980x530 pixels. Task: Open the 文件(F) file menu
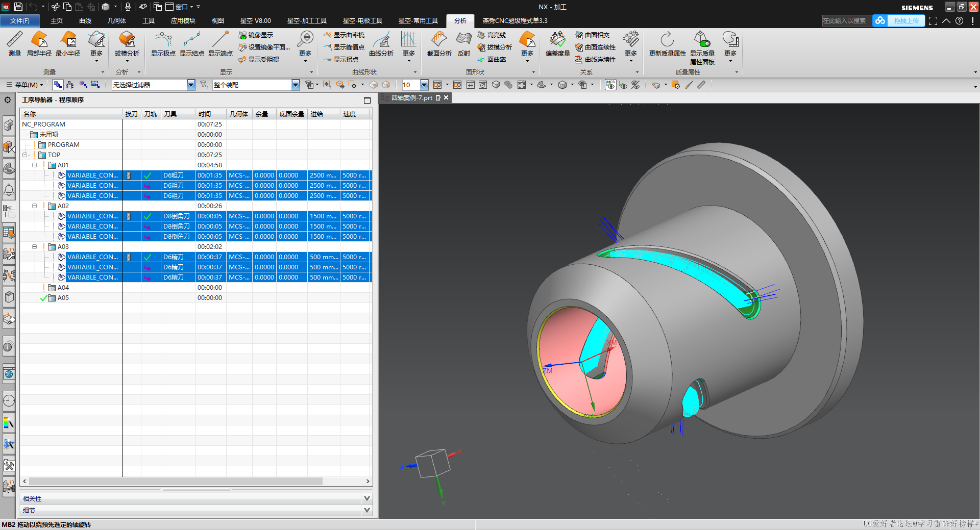coord(19,21)
